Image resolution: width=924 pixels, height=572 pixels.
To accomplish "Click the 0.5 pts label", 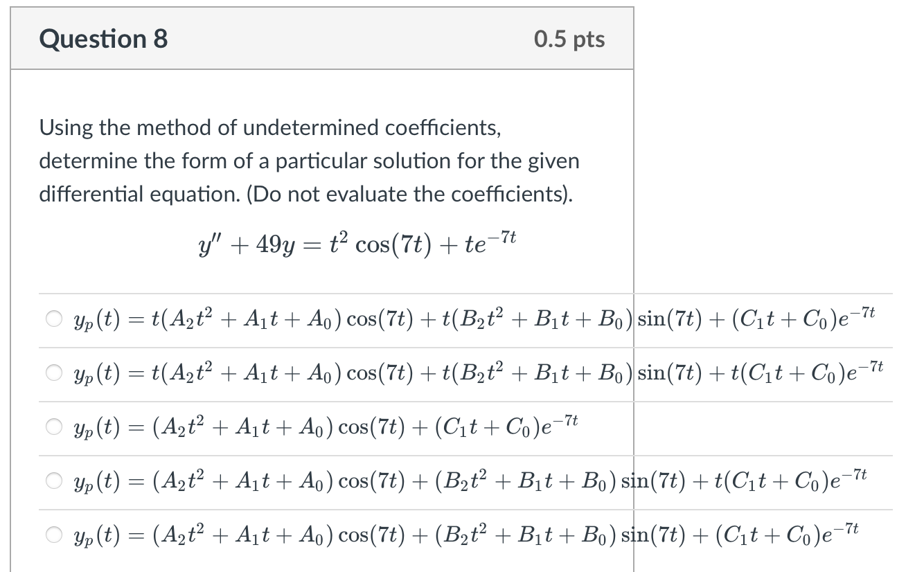I will (x=569, y=39).
